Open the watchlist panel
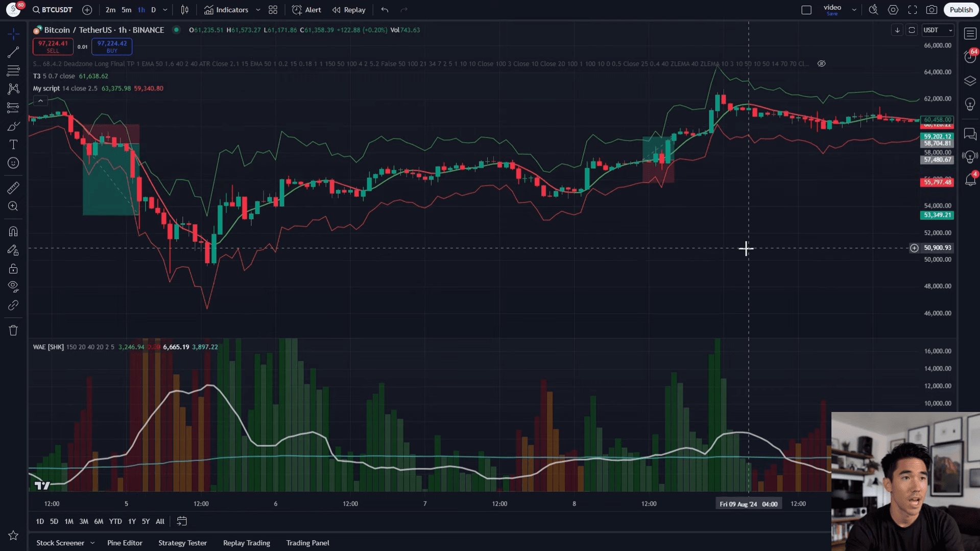Viewport: 980px width, 551px height. 970,34
